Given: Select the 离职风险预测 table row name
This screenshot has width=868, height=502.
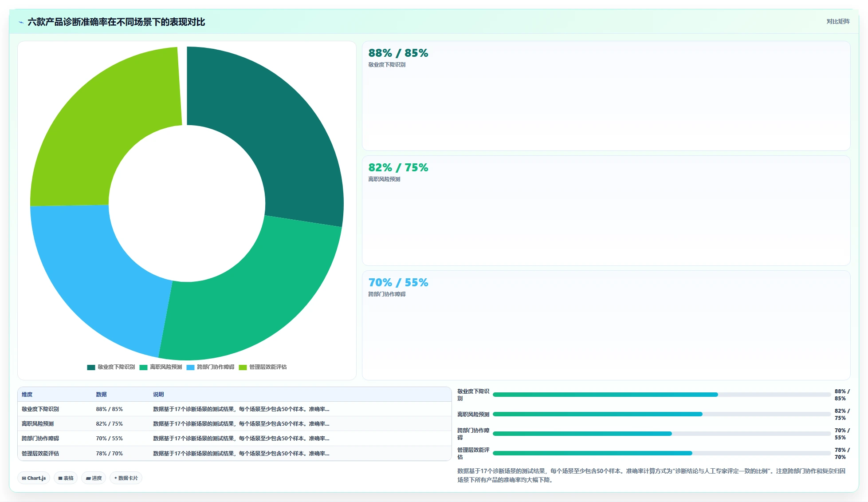Looking at the screenshot, I should click(x=38, y=423).
